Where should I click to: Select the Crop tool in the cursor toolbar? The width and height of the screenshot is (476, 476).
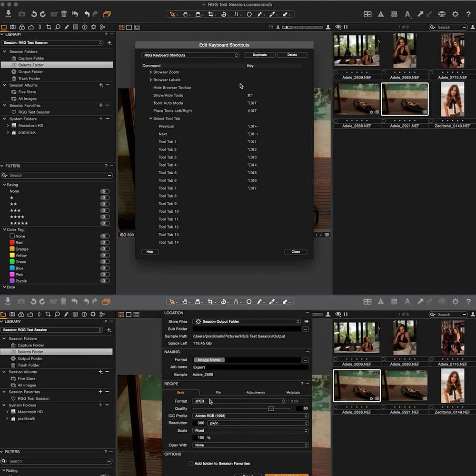(212, 15)
